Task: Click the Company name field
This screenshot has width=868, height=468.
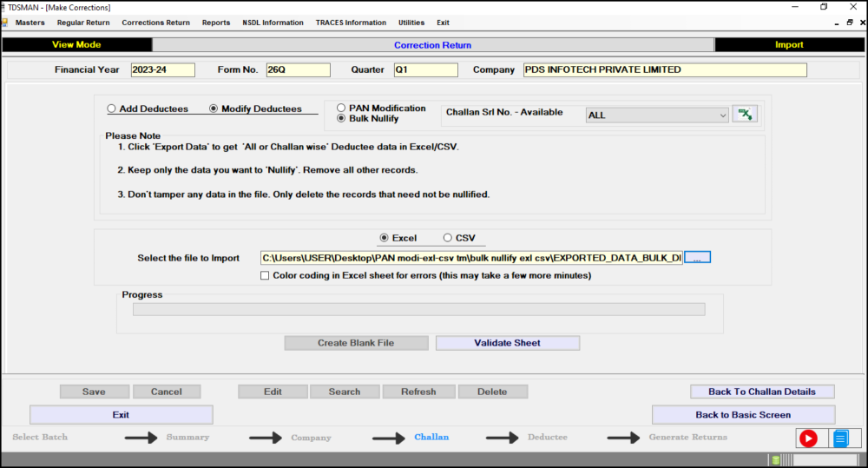Action: [x=665, y=69]
